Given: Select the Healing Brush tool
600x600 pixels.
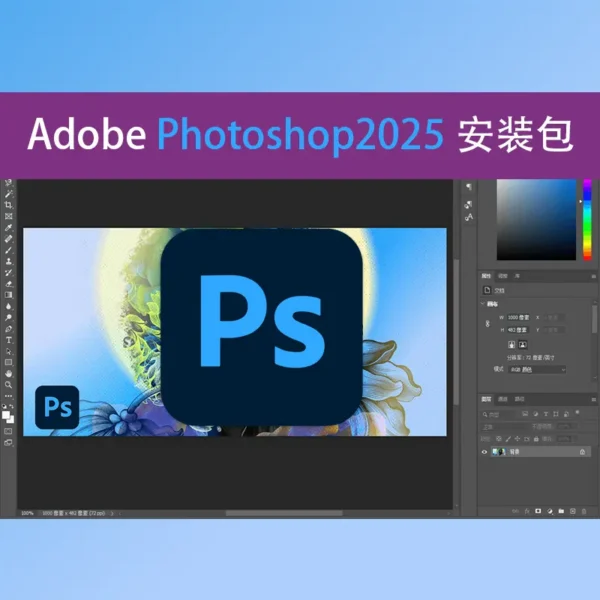Looking at the screenshot, I should [8, 239].
